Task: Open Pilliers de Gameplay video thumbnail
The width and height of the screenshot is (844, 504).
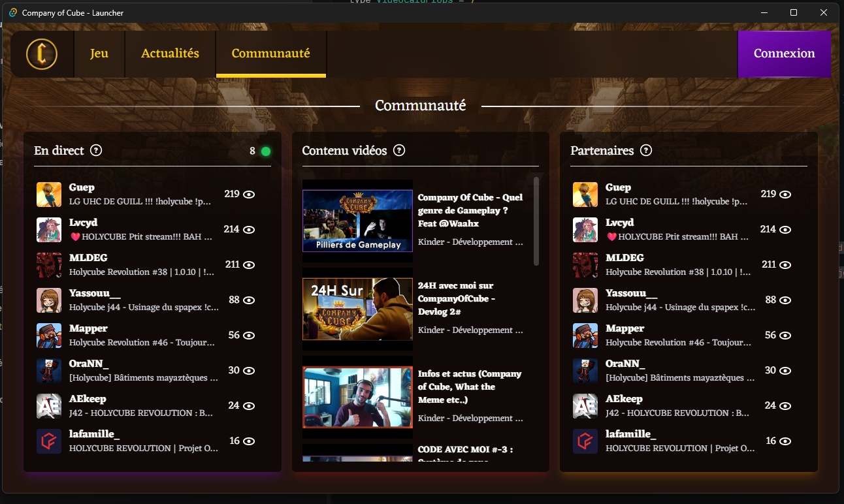Action: (x=357, y=221)
